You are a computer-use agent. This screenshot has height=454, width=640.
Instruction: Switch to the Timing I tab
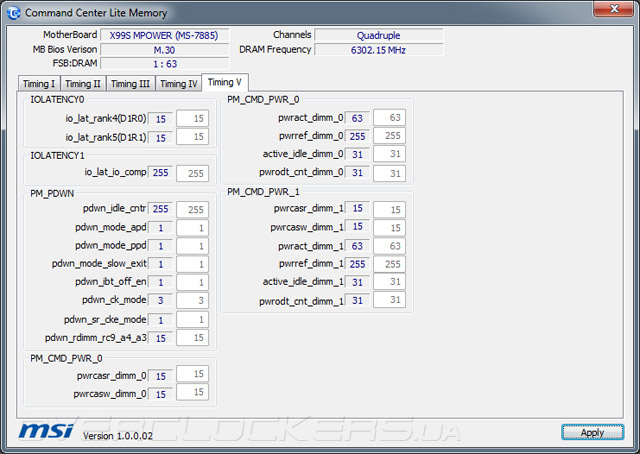point(39,84)
